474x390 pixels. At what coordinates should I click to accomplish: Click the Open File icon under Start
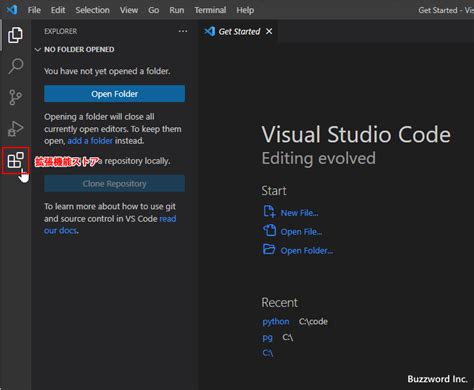pos(269,231)
